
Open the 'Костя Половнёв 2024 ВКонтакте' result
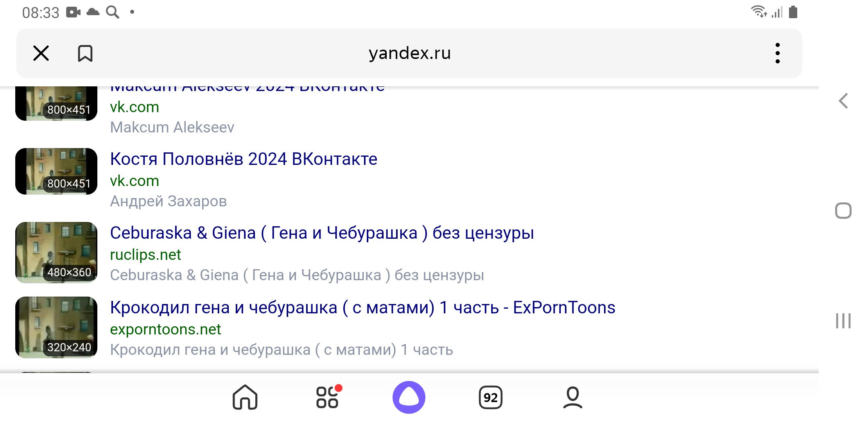[244, 159]
